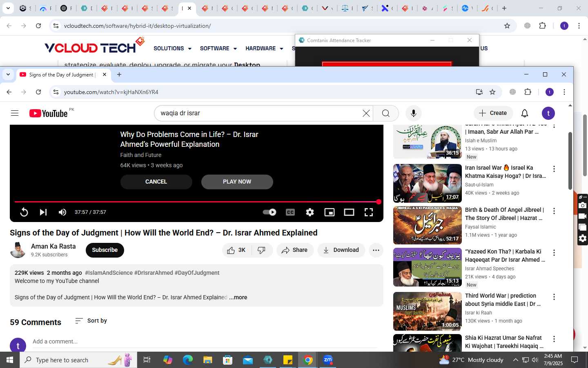Subscribe to Aman Ka Rasta
This screenshot has height=368, width=588.
(x=105, y=250)
